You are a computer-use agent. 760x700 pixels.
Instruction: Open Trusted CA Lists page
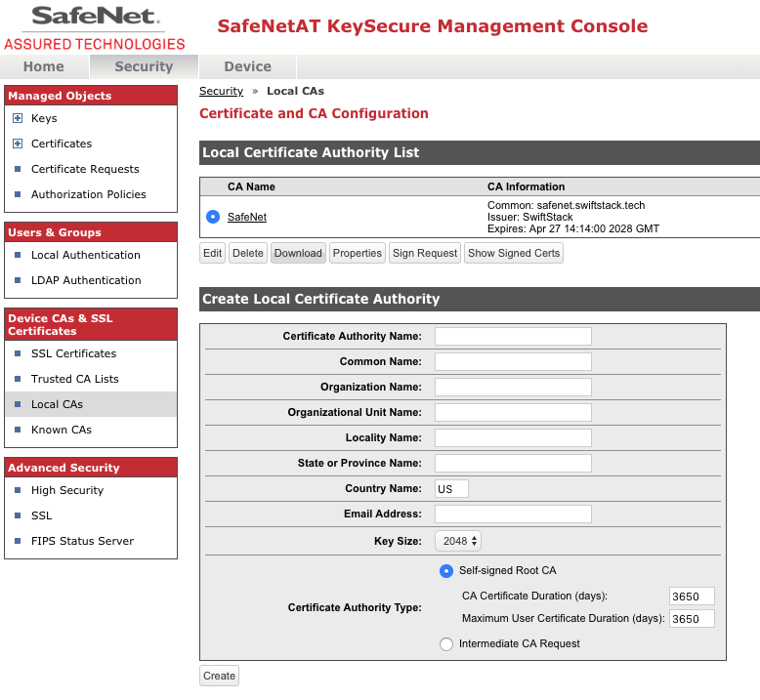pos(75,379)
